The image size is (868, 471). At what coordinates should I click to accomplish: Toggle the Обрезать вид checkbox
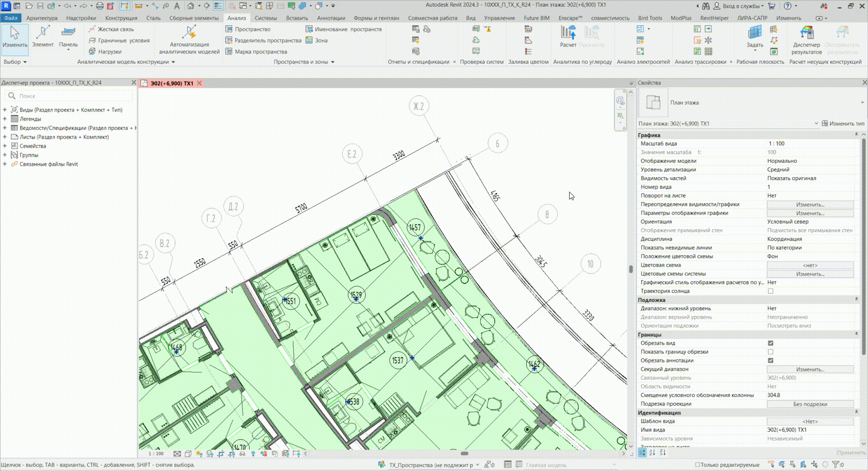(770, 343)
